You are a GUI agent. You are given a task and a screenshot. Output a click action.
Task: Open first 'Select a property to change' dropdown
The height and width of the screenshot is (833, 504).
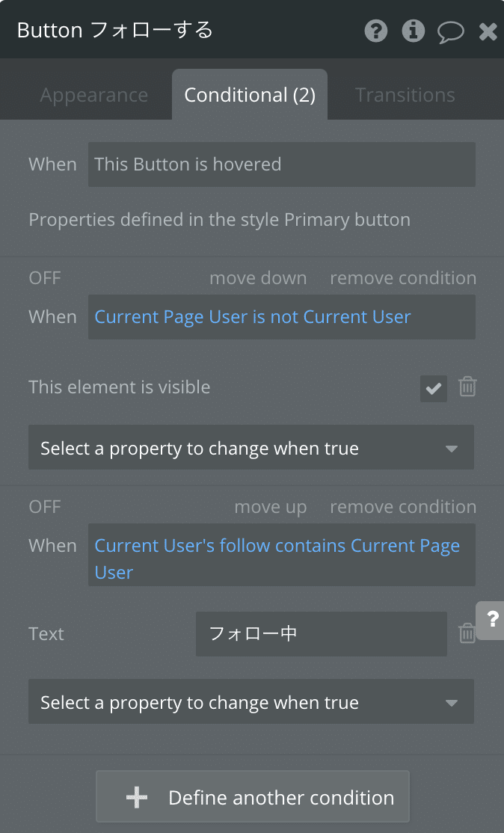(x=251, y=446)
